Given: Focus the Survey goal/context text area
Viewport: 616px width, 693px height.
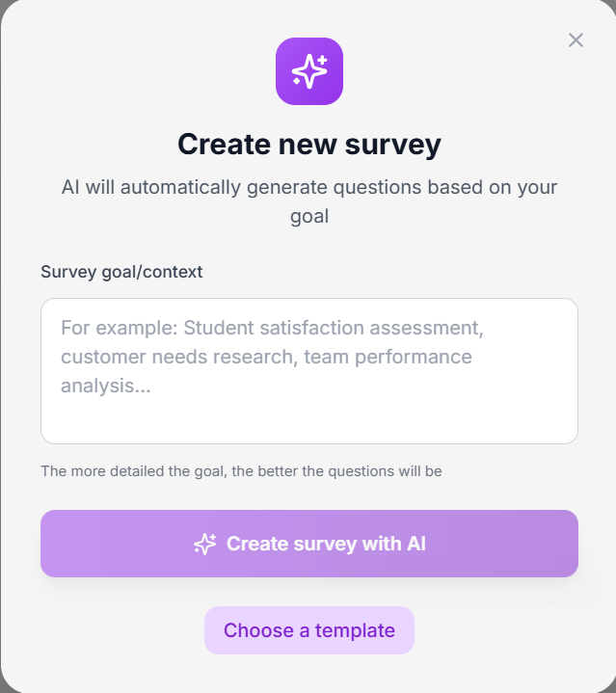Looking at the screenshot, I should [x=309, y=371].
